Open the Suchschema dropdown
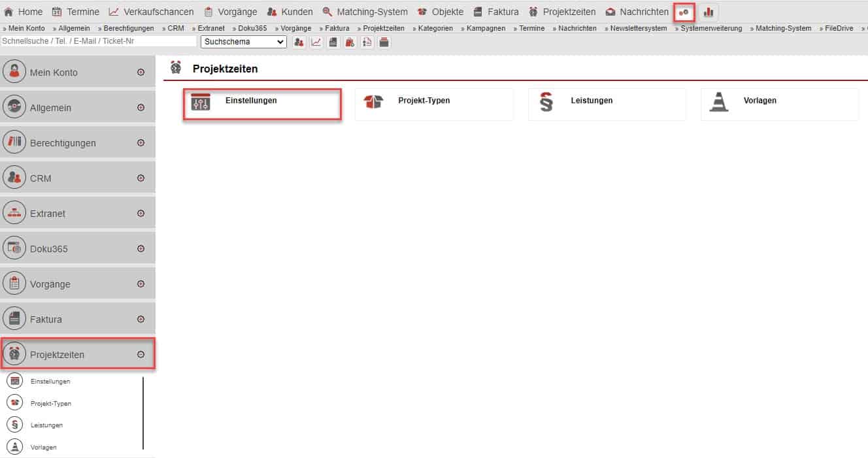The width and height of the screenshot is (868, 458). (243, 42)
